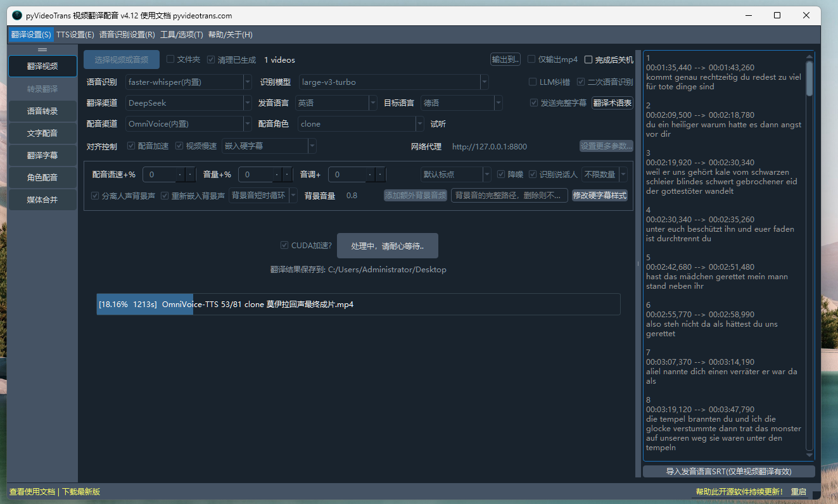Image resolution: width=838 pixels, height=504 pixels.
Task: Open the 配音角色 clone dropdown
Action: 360,123
